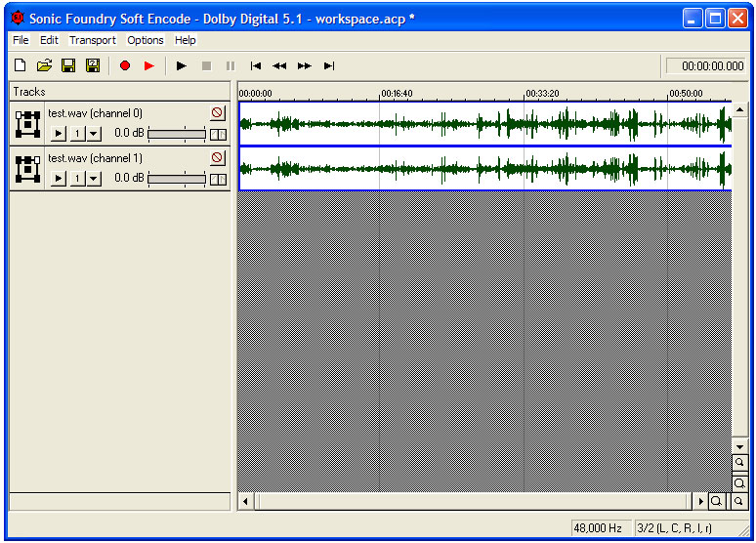Click the "1" button on test.wav (channel 1)

77,179
